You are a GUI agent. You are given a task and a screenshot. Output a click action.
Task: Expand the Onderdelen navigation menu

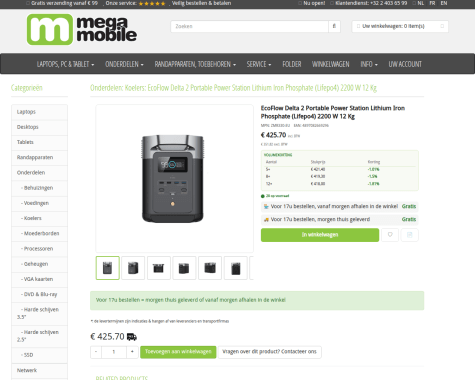click(x=124, y=64)
